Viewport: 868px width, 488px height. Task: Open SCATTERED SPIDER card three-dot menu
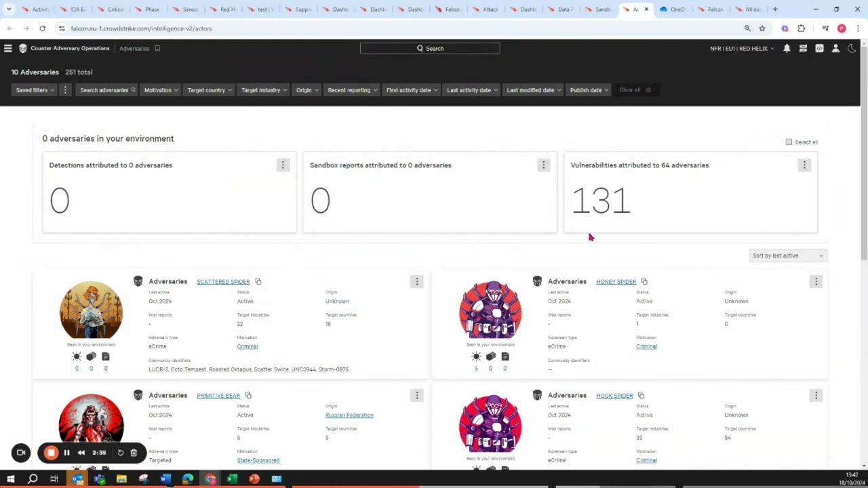(x=417, y=281)
